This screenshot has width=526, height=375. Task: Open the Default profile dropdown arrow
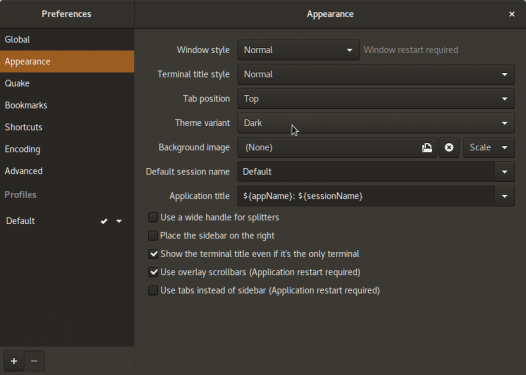point(119,221)
